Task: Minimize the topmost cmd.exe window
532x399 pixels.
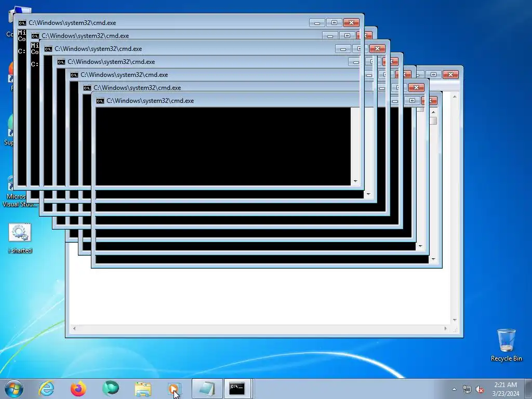Action: (317, 23)
